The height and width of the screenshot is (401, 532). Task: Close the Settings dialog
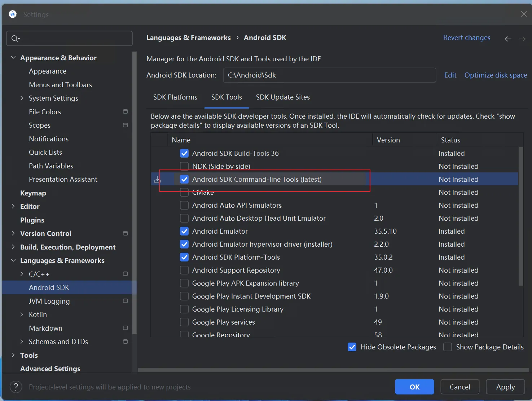pyautogui.click(x=524, y=14)
